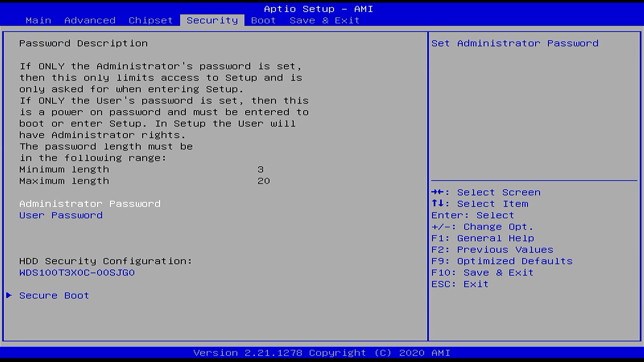Image resolution: width=644 pixels, height=362 pixels.
Task: Open the Main tab
Action: tap(38, 20)
